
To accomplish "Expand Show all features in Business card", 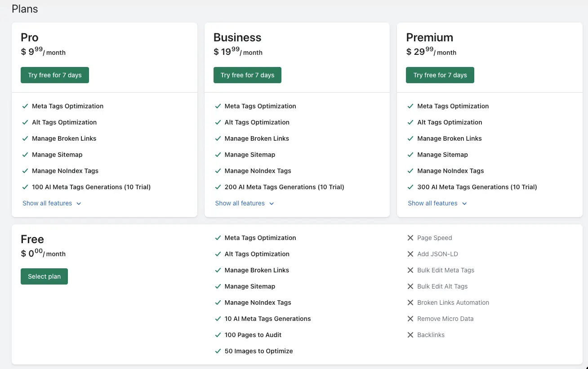I will [x=245, y=203].
